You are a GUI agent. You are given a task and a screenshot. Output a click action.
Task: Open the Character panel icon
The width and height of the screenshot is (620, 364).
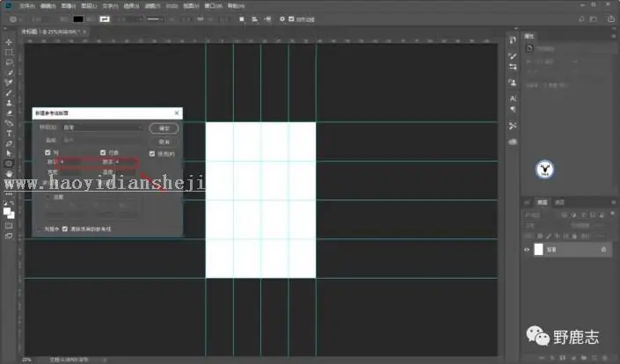(513, 98)
